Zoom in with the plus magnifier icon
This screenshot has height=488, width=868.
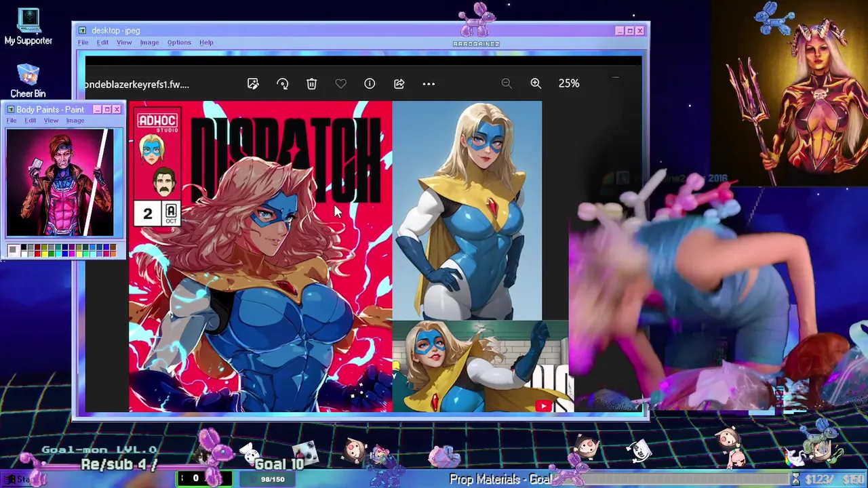[x=536, y=83]
